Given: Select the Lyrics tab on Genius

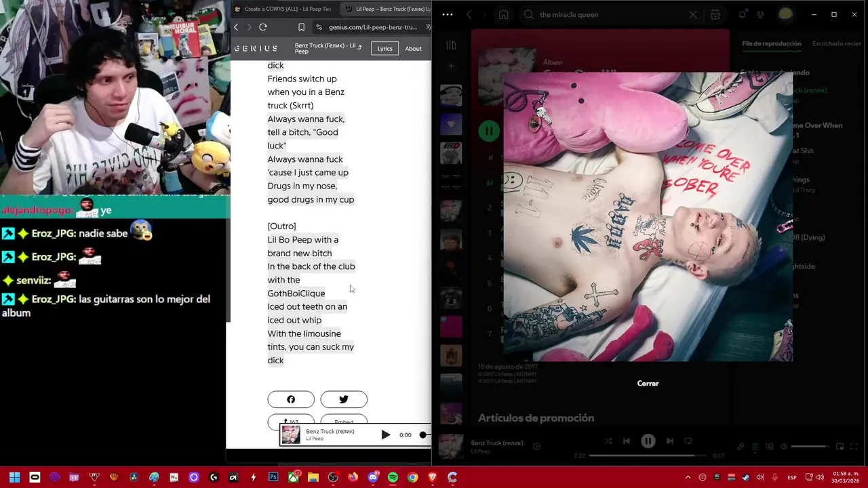Looking at the screenshot, I should tap(385, 49).
